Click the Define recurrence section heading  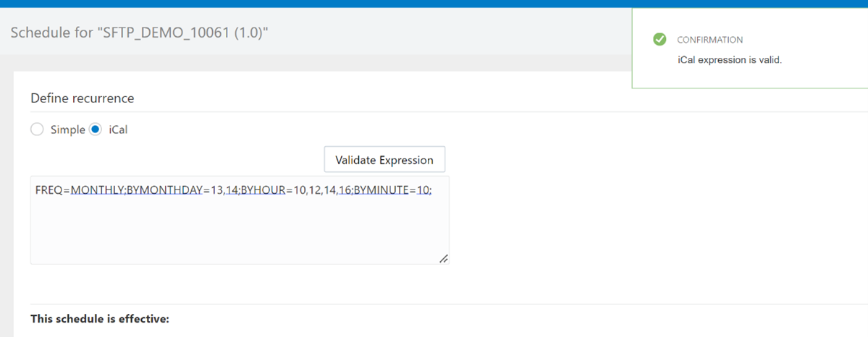coord(82,98)
